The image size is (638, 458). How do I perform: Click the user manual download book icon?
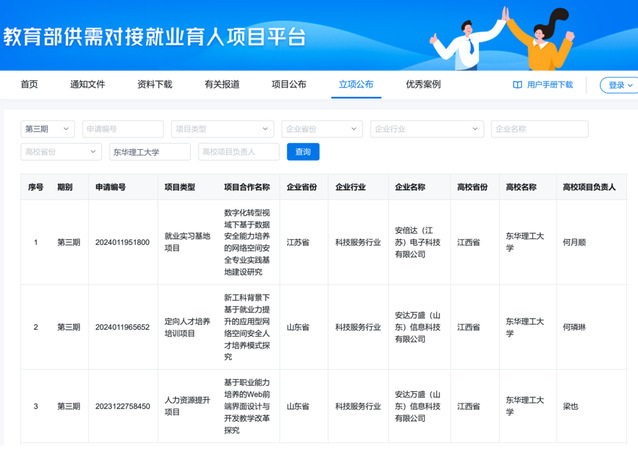518,85
